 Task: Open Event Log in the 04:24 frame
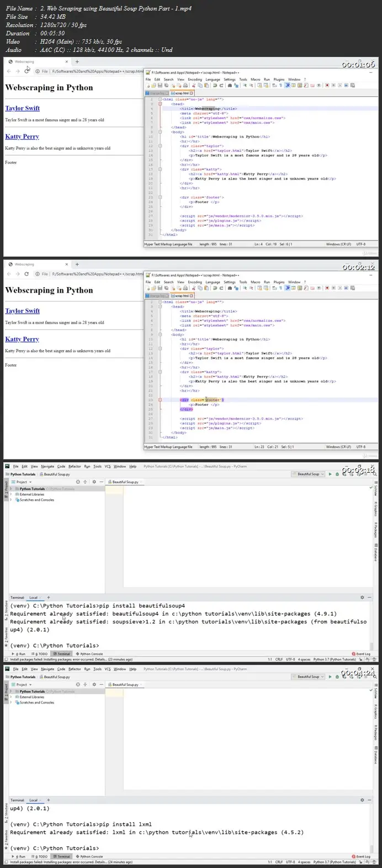(x=362, y=856)
